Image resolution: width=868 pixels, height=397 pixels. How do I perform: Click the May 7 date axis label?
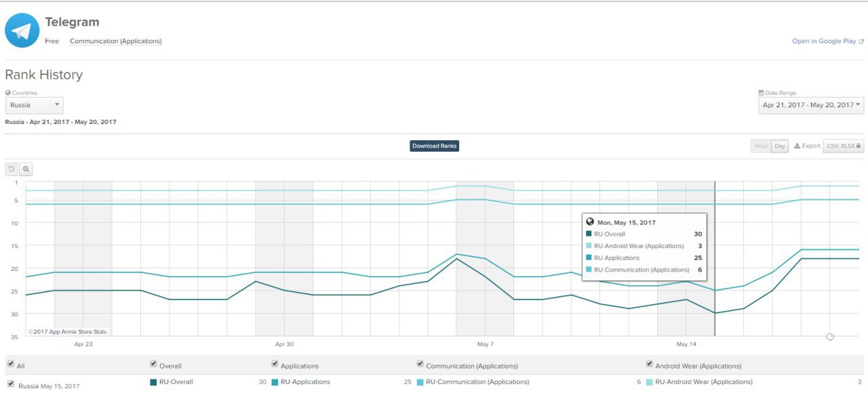tap(485, 344)
